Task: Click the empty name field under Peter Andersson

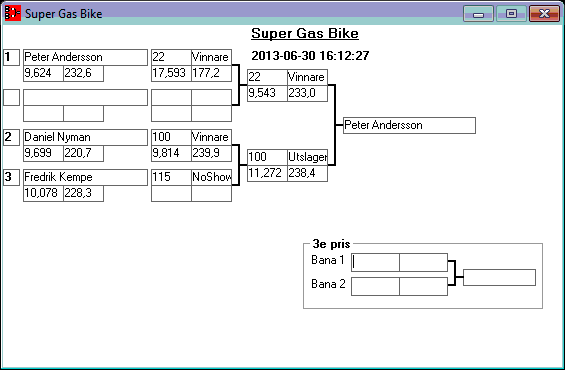Action: pos(85,97)
